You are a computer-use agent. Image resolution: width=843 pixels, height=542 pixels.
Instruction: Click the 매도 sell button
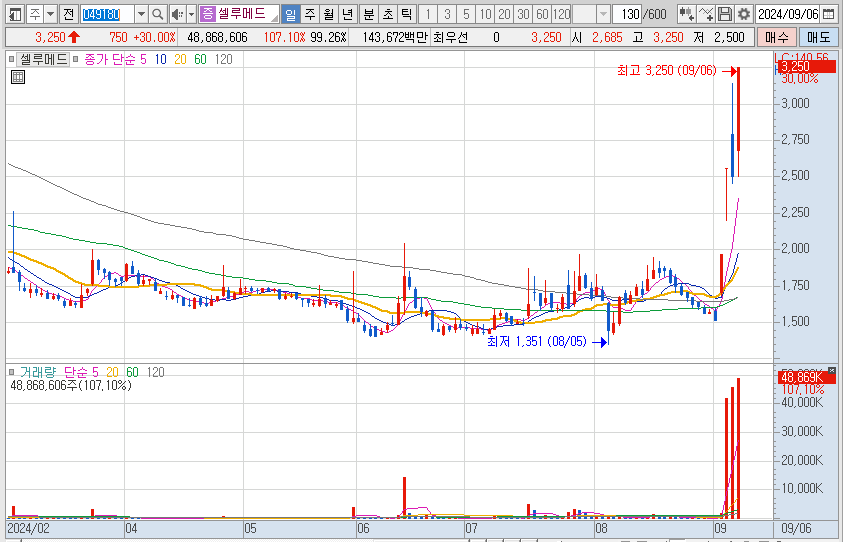coord(818,37)
